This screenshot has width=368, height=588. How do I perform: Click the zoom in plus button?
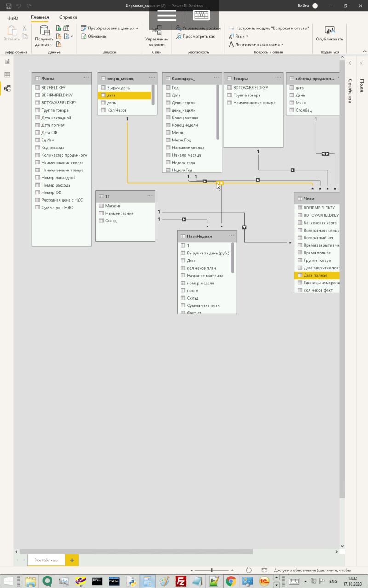click(x=232, y=570)
